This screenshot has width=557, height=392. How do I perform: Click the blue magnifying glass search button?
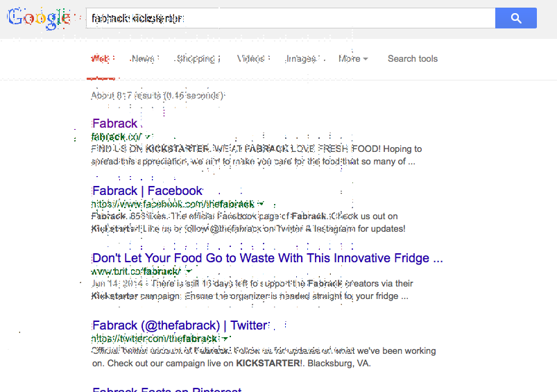[516, 18]
